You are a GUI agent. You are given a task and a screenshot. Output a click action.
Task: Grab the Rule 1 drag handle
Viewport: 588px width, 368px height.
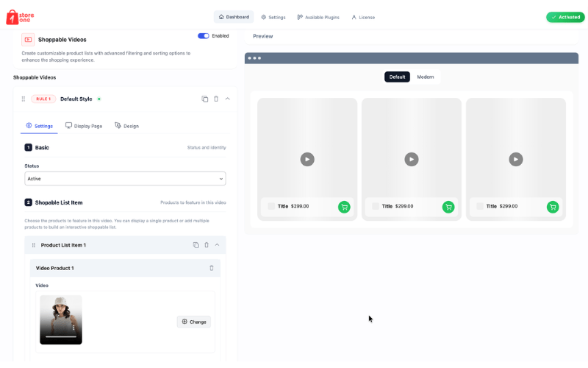[24, 99]
